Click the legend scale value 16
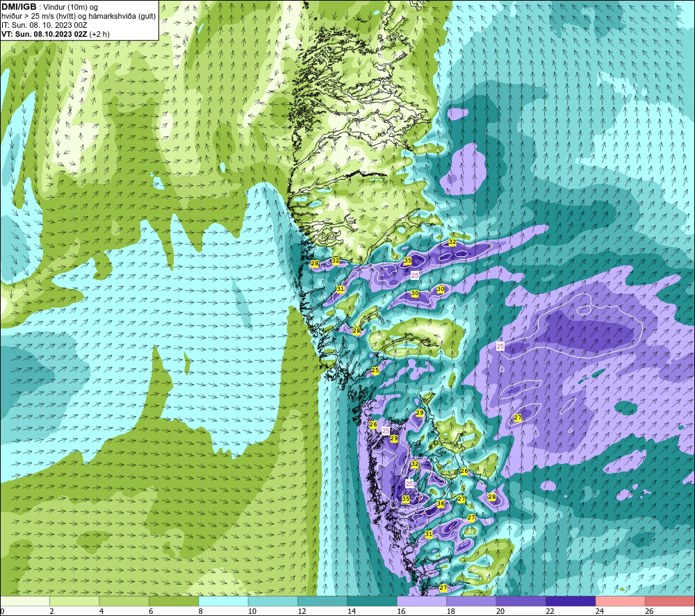Screen dimensions: 695x616 (401, 611)
